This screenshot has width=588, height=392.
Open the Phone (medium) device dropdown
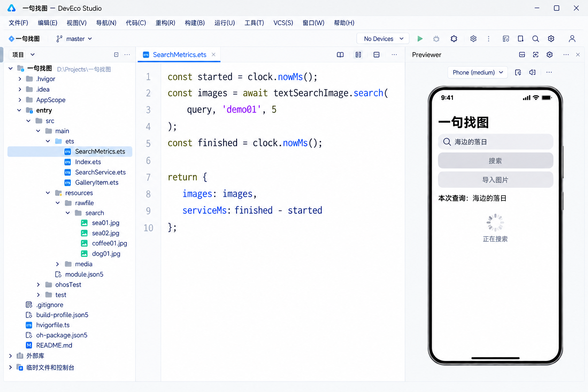(x=478, y=72)
